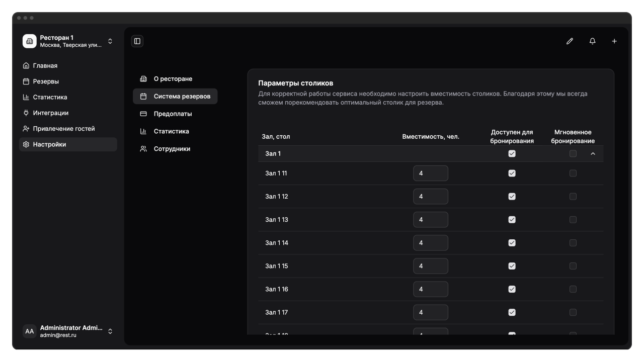
Task: Click the Статистика chart icon in left sidebar
Action: pyautogui.click(x=26, y=97)
